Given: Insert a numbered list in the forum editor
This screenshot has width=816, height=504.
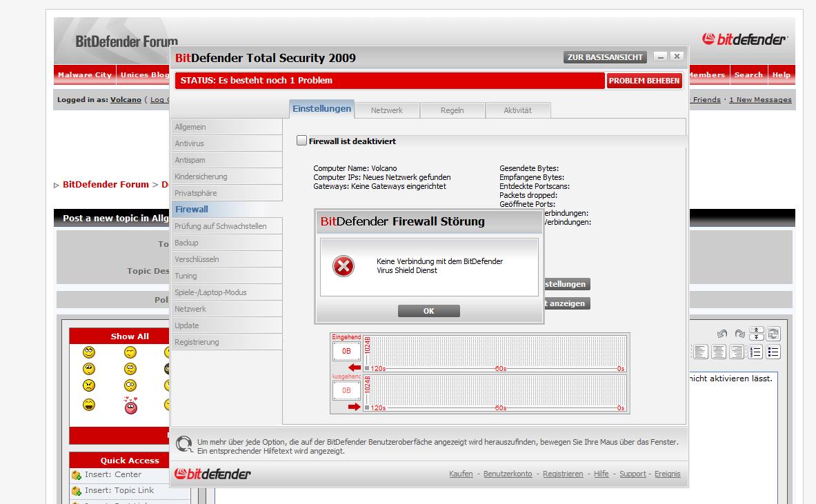Looking at the screenshot, I should 755,352.
